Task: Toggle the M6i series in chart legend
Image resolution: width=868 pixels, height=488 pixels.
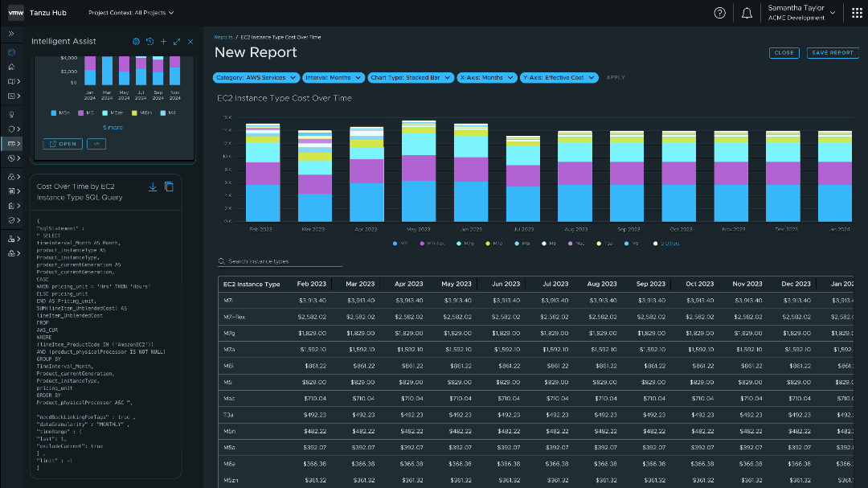Action: point(522,244)
